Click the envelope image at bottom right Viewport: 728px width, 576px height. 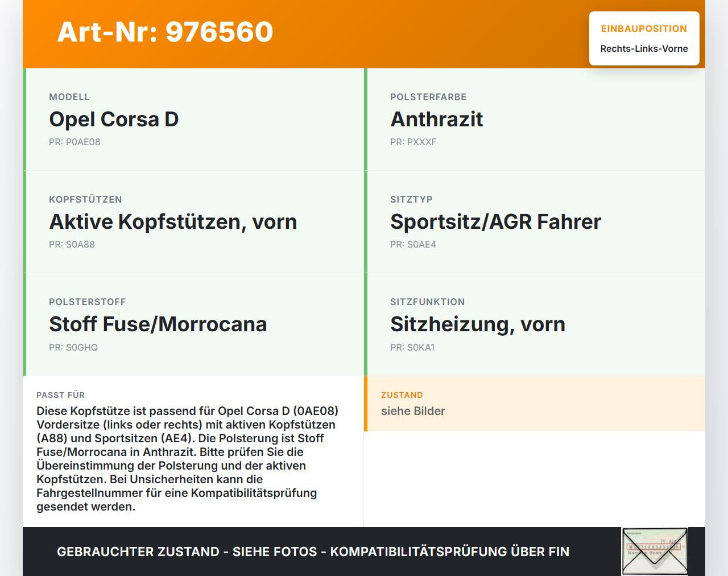click(654, 552)
